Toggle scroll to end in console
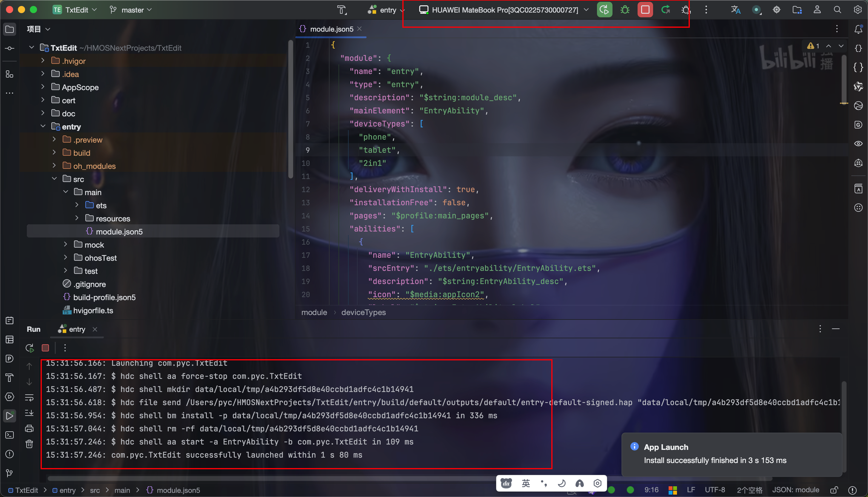This screenshot has width=868, height=497. click(x=29, y=413)
